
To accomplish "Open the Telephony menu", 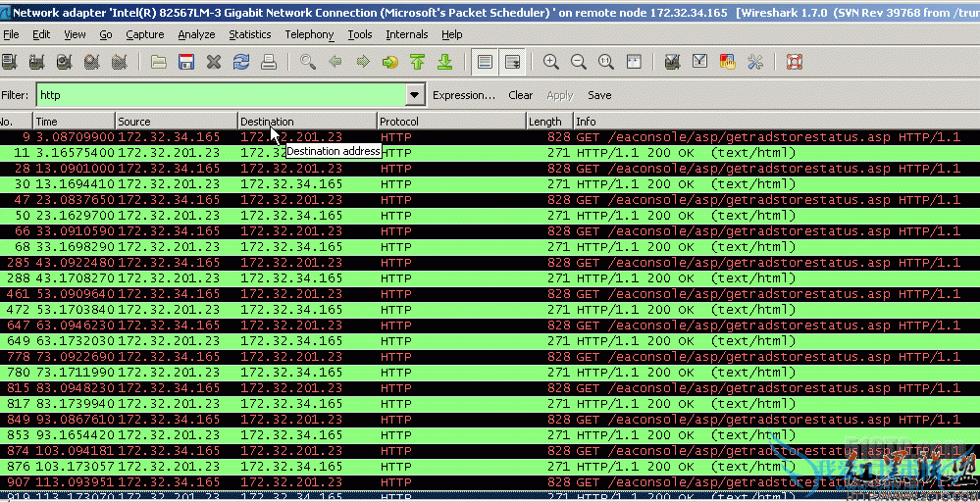I will tap(309, 34).
